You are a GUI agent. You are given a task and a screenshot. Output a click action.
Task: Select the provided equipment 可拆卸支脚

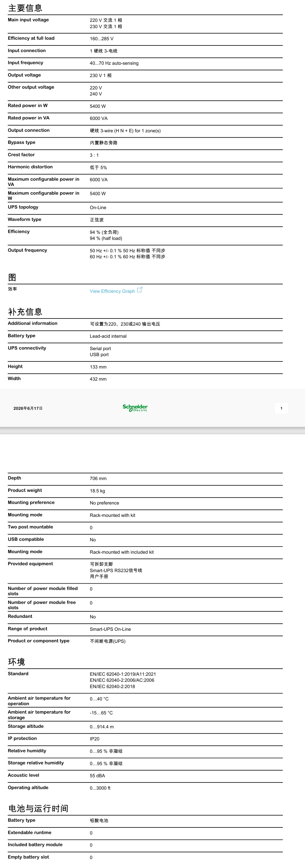click(101, 564)
